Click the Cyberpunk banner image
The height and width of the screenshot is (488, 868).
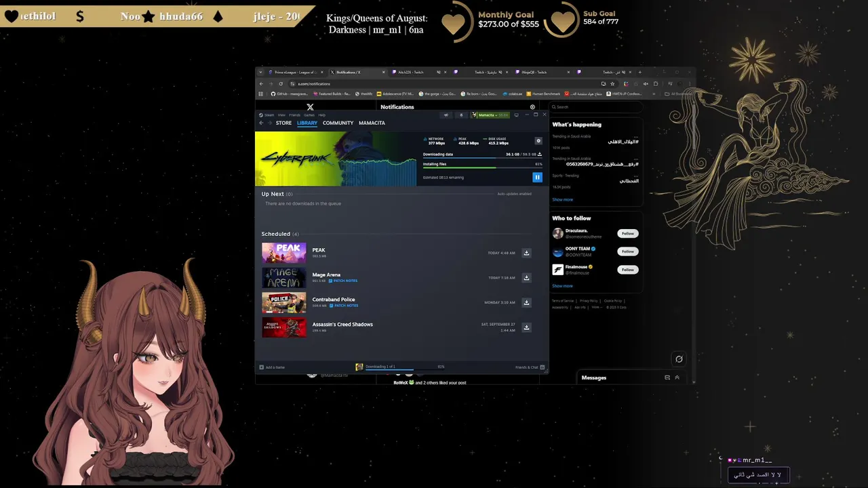336,159
